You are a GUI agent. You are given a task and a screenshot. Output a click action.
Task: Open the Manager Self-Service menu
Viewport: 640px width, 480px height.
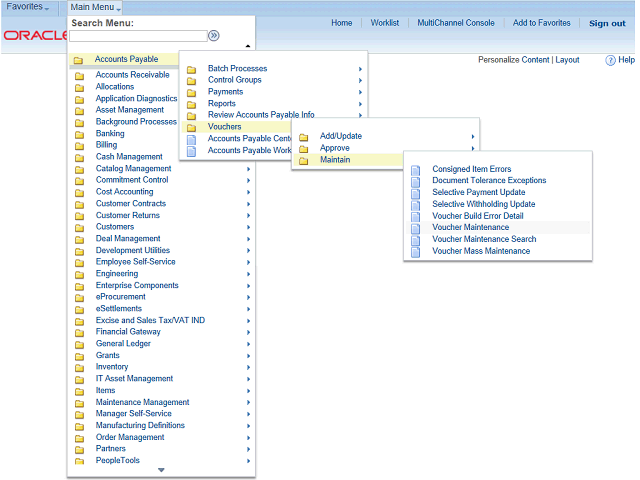[x=133, y=414]
